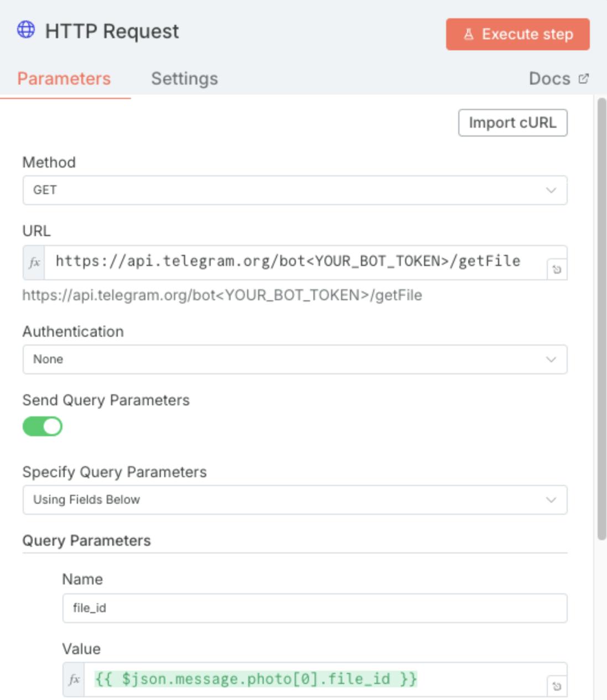
Task: Expand the Authentication dropdown set to None
Action: (295, 359)
